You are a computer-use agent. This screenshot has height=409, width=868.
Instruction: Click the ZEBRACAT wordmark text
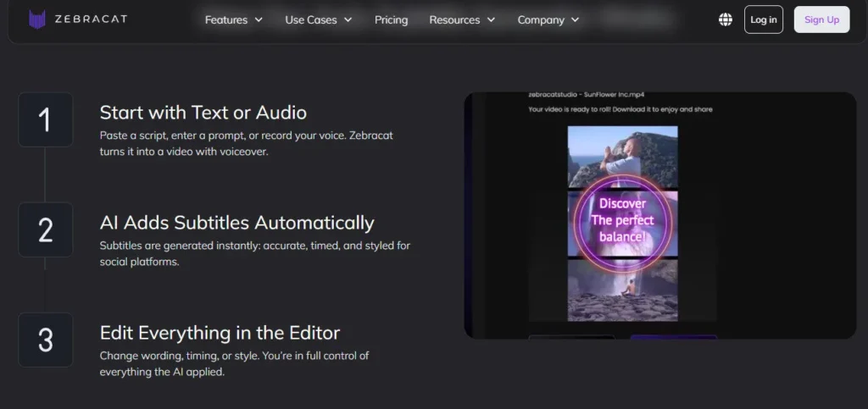click(x=90, y=19)
